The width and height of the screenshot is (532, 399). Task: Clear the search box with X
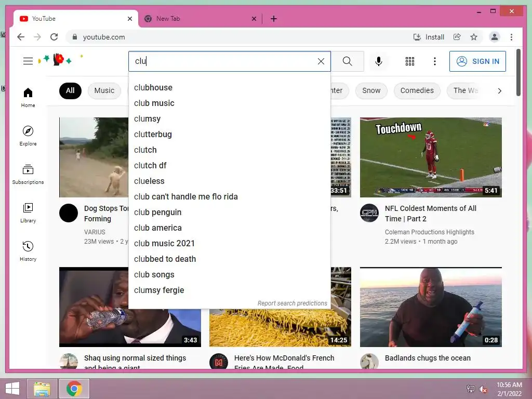[x=321, y=61]
